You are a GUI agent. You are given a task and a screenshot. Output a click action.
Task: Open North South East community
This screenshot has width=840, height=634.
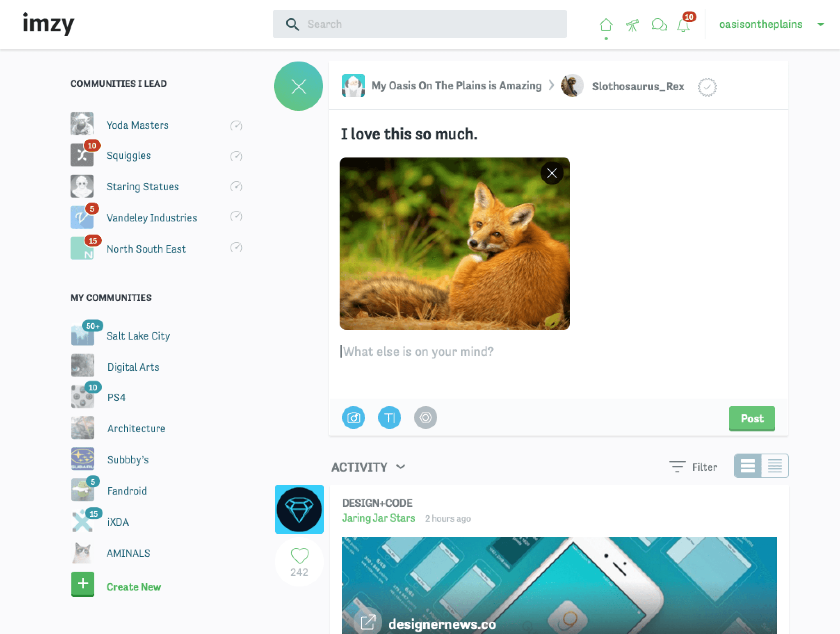(146, 249)
